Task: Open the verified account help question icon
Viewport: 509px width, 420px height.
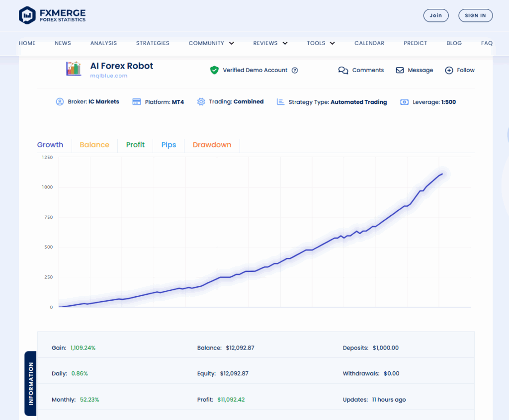Action: (x=295, y=71)
